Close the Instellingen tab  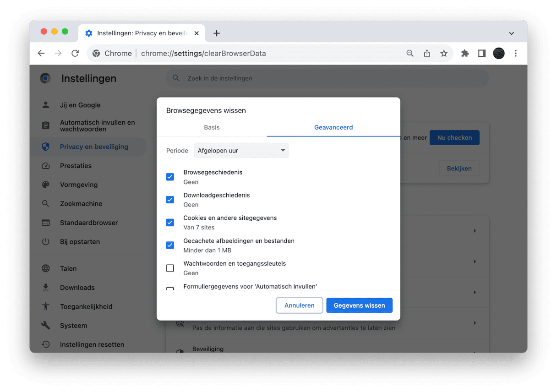click(x=197, y=33)
